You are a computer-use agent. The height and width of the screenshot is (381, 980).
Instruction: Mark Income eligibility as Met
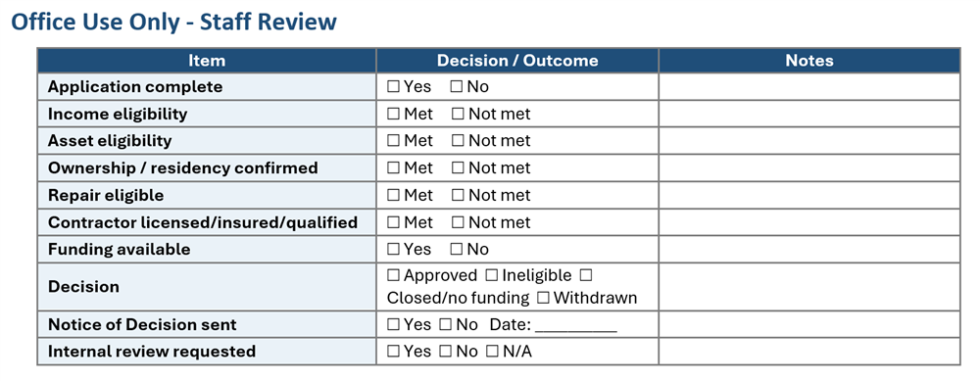click(x=393, y=115)
